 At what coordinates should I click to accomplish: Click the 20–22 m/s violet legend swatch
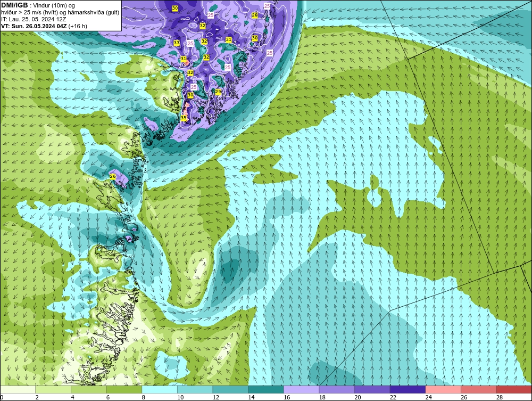click(372, 389)
